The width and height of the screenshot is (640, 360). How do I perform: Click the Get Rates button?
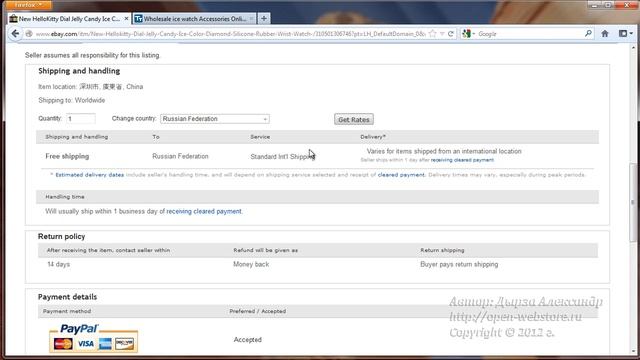click(x=353, y=120)
